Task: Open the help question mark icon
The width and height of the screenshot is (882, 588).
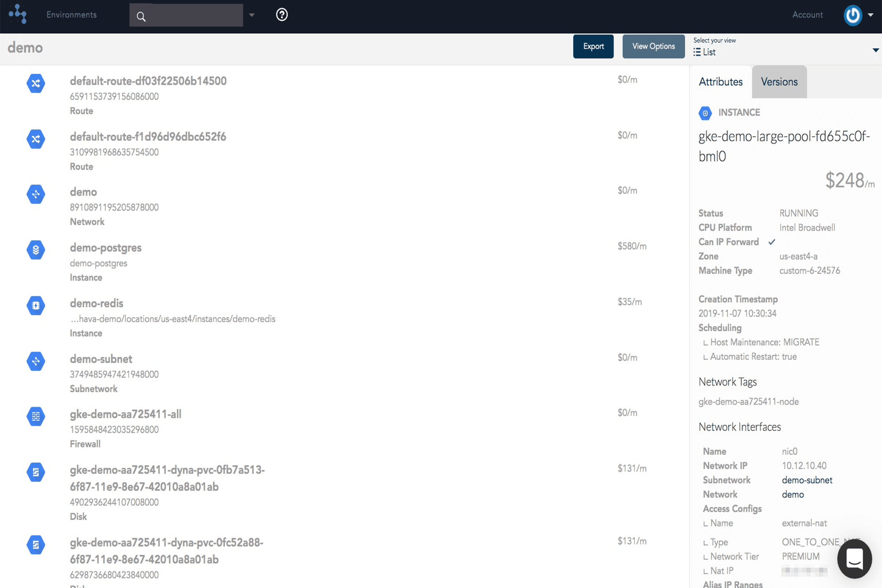Action: (x=281, y=15)
